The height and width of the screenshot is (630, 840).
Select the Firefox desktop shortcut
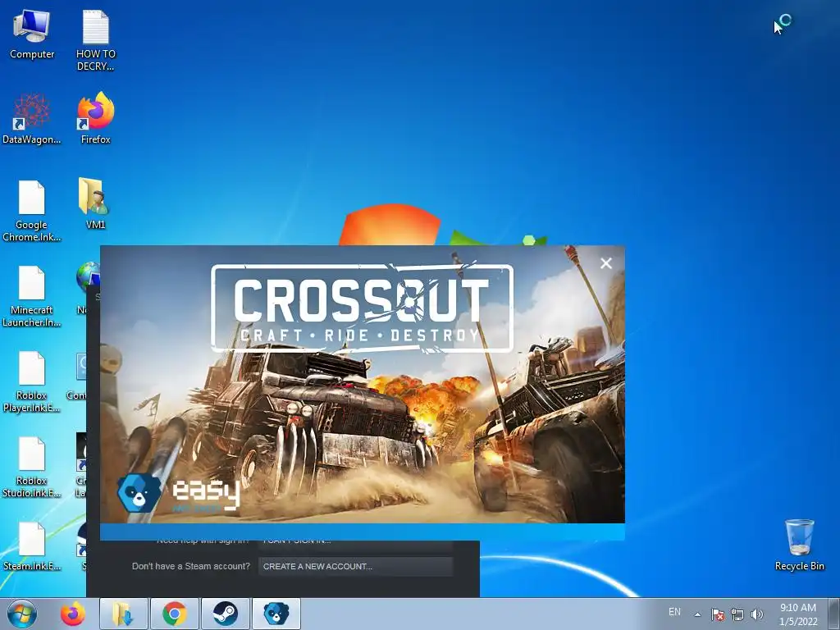coord(95,119)
